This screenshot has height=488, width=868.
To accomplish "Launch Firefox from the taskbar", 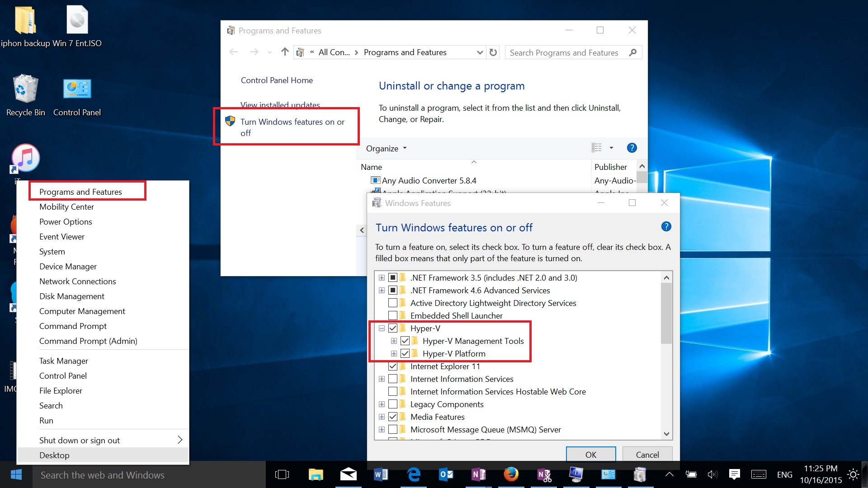I will tap(511, 474).
